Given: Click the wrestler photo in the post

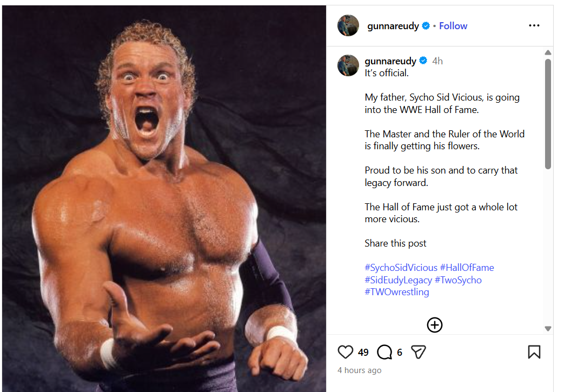Looking at the screenshot, I should (x=164, y=198).
